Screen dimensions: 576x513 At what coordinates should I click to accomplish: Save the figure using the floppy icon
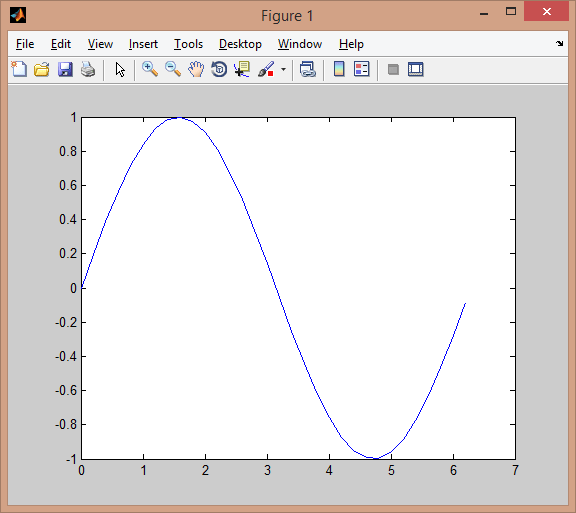(65, 69)
